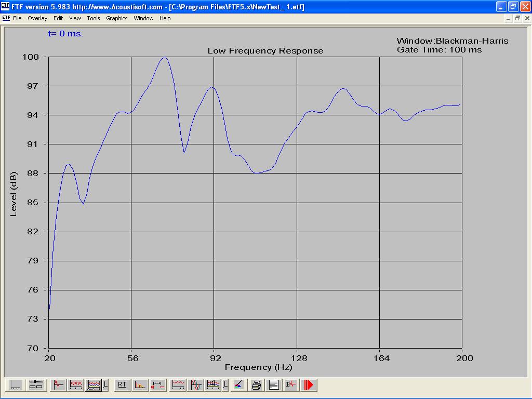Select the impulse response waveform icon
Image resolution: width=532 pixels, height=399 pixels.
point(58,385)
